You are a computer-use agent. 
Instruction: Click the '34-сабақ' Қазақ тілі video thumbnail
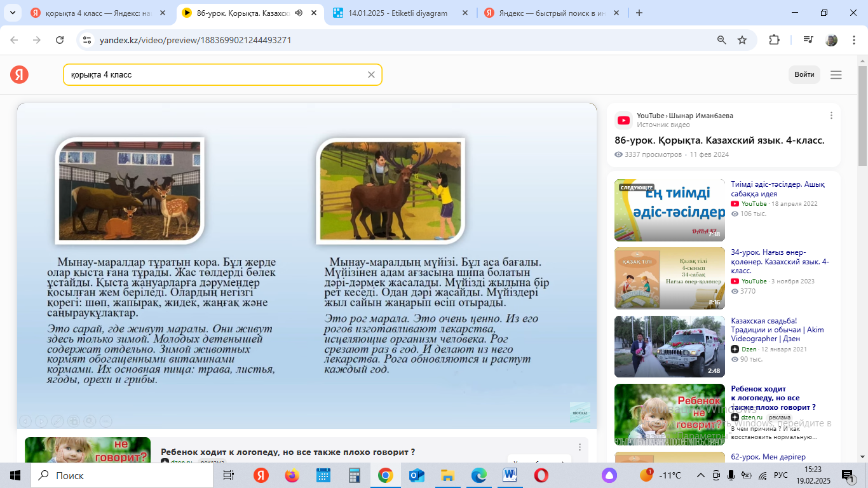click(x=670, y=278)
